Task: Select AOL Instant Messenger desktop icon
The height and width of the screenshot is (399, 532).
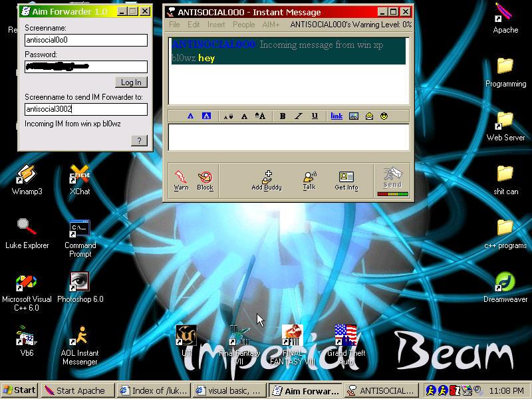Action: coord(80,346)
